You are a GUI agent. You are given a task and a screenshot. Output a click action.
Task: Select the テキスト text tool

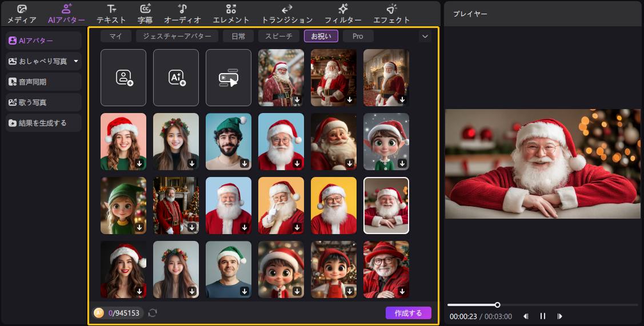111,14
